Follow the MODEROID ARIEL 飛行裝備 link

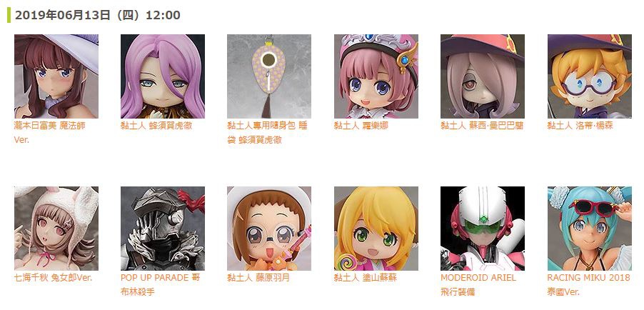[478, 285]
